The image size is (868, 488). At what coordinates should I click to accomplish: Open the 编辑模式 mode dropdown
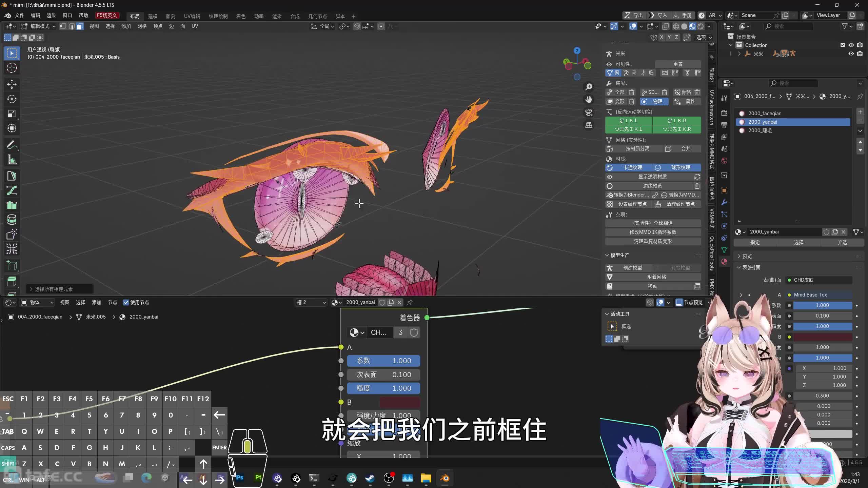(x=38, y=26)
